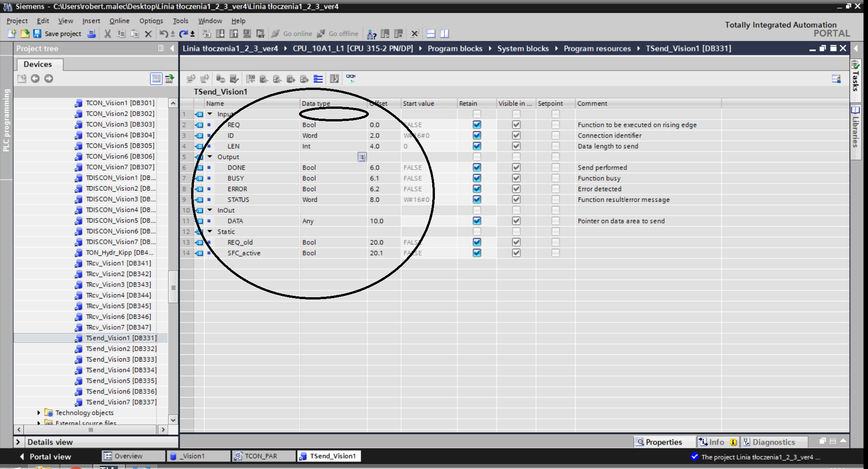Select TRcv_Vision1 [DB341] in project tree

118,263
